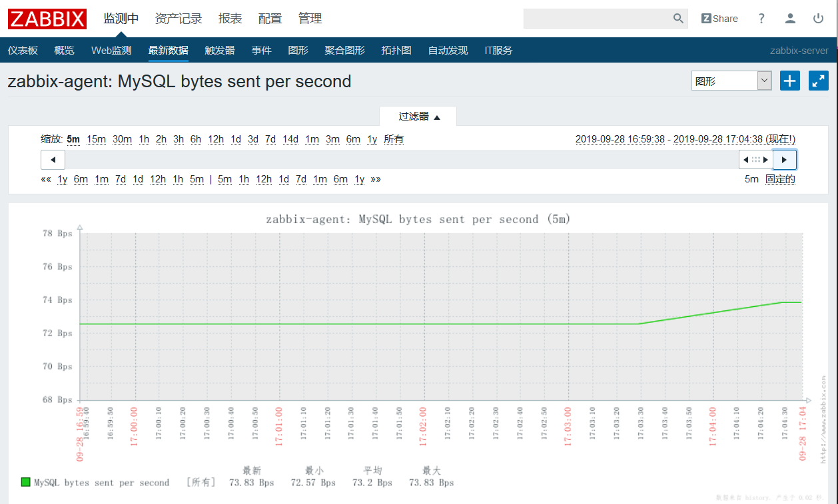838x504 pixels.
Task: Click the start date 2019-09-28 16:59:38
Action: (620, 139)
